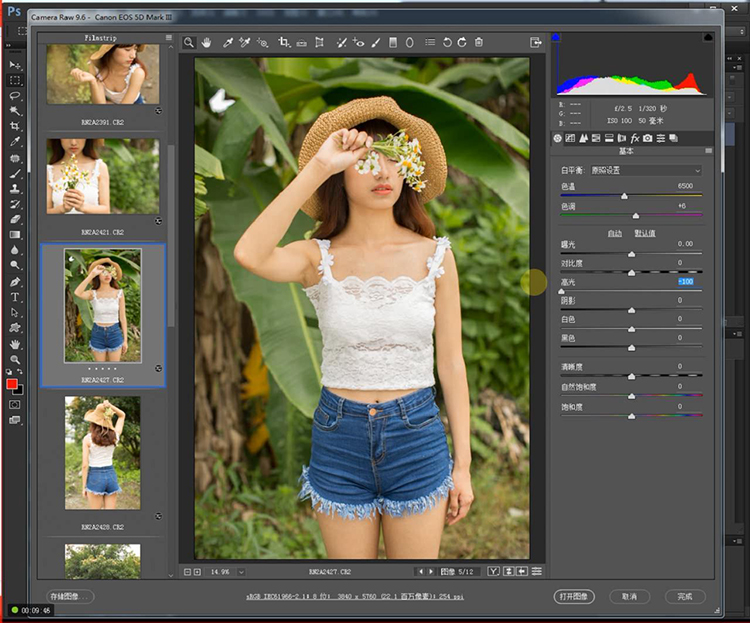
Task: Click the zoom in plus button
Action: tap(197, 572)
